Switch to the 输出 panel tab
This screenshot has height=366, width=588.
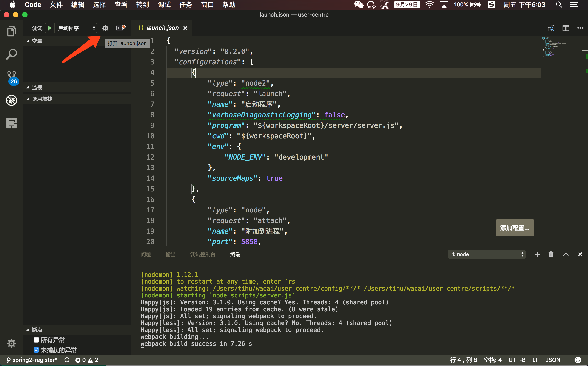[170, 254]
